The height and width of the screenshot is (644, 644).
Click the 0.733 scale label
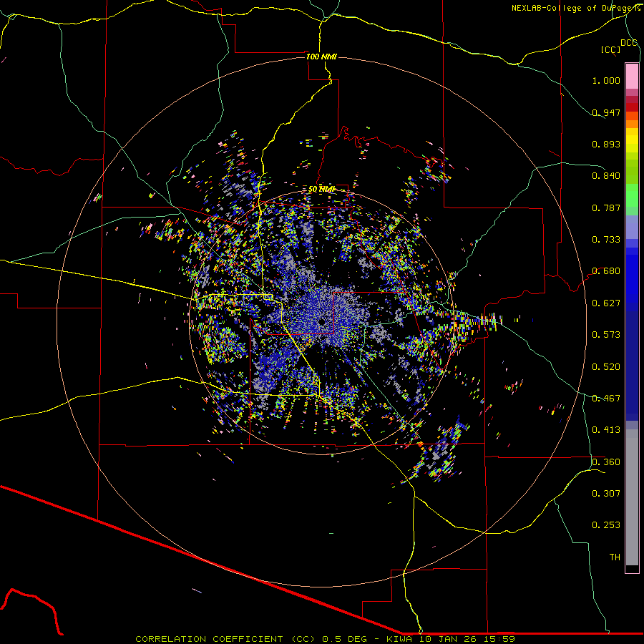(606, 240)
